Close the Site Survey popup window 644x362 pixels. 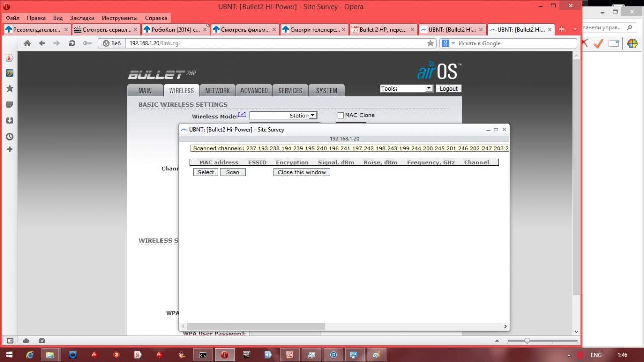coord(504,130)
